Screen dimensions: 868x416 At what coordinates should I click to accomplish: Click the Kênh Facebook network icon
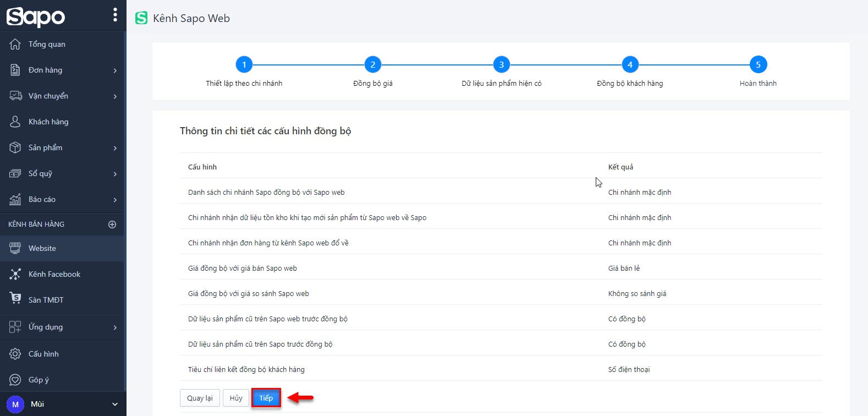pos(15,274)
